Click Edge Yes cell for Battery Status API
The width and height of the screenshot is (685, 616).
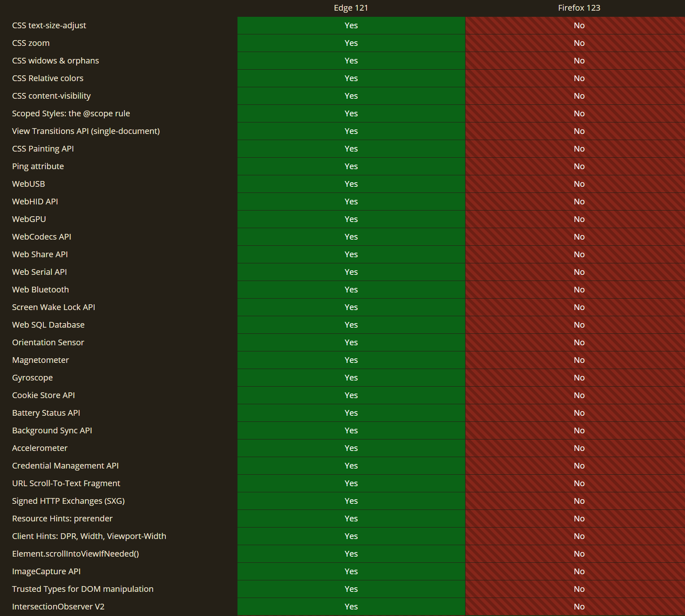click(x=351, y=413)
